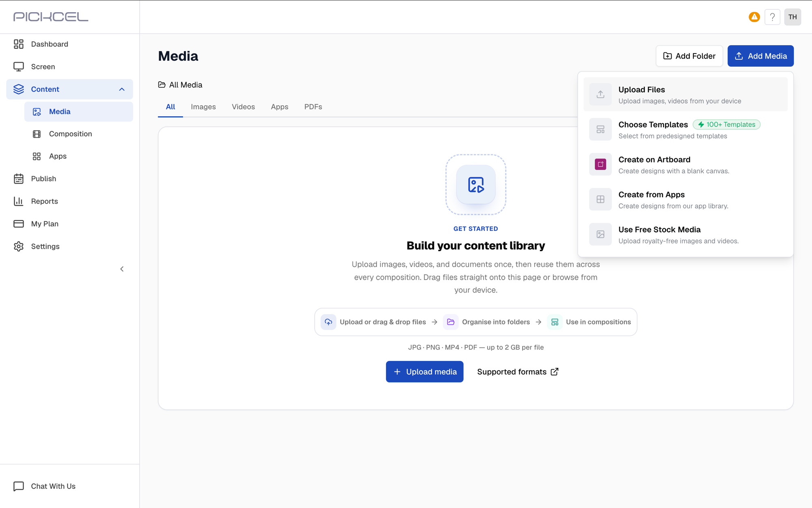Click the orange warning alert icon
This screenshot has height=508, width=812.
[754, 17]
